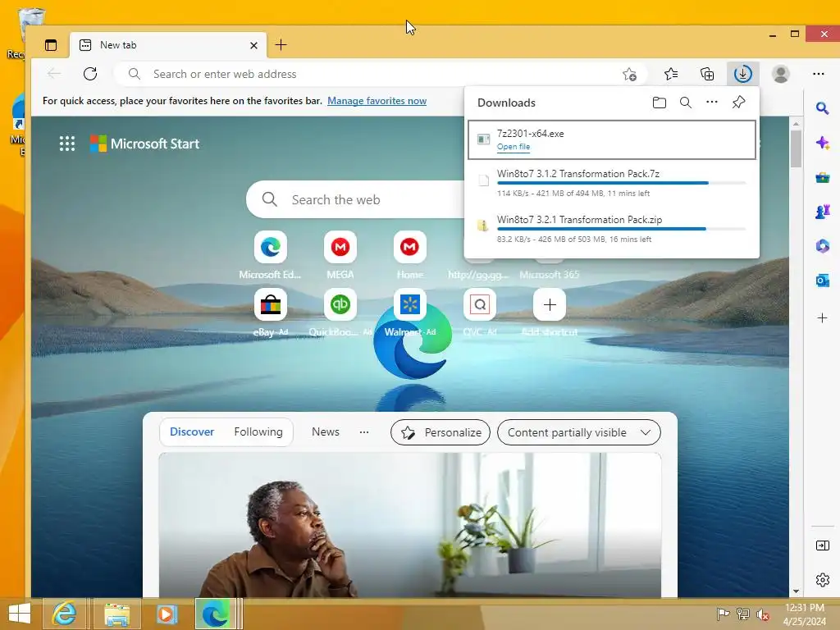
Task: Toggle the Downloads toolbar button
Action: [x=743, y=74]
